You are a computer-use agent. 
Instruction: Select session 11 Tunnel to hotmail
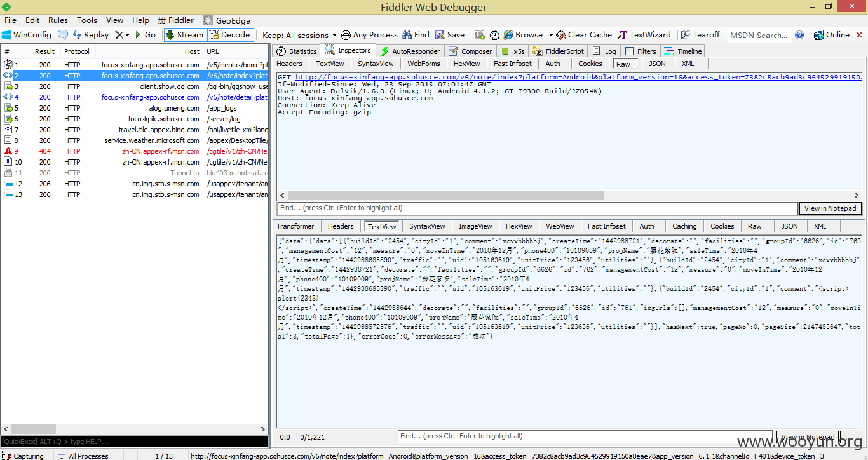tap(134, 173)
